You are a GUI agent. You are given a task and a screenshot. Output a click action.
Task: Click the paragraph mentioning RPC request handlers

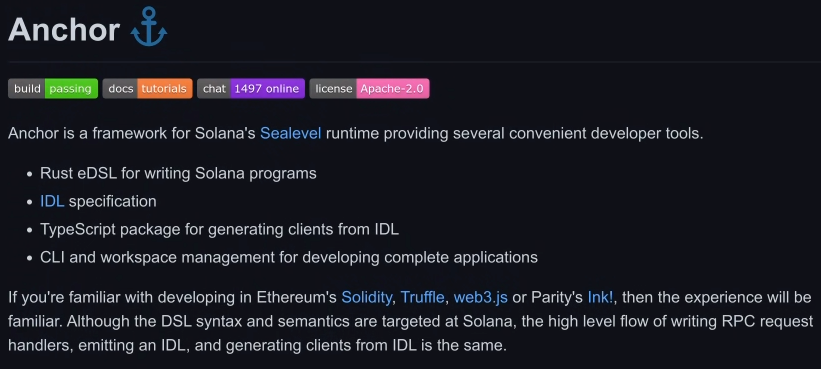point(410,321)
